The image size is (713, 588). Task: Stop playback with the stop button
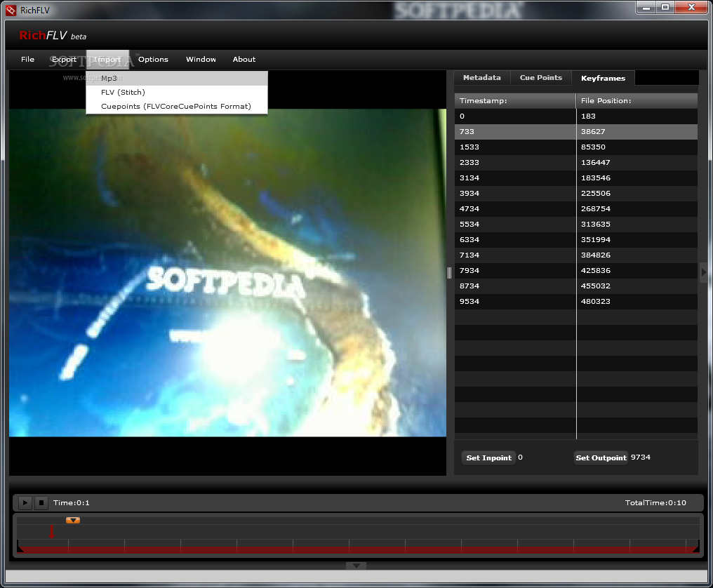(x=41, y=502)
